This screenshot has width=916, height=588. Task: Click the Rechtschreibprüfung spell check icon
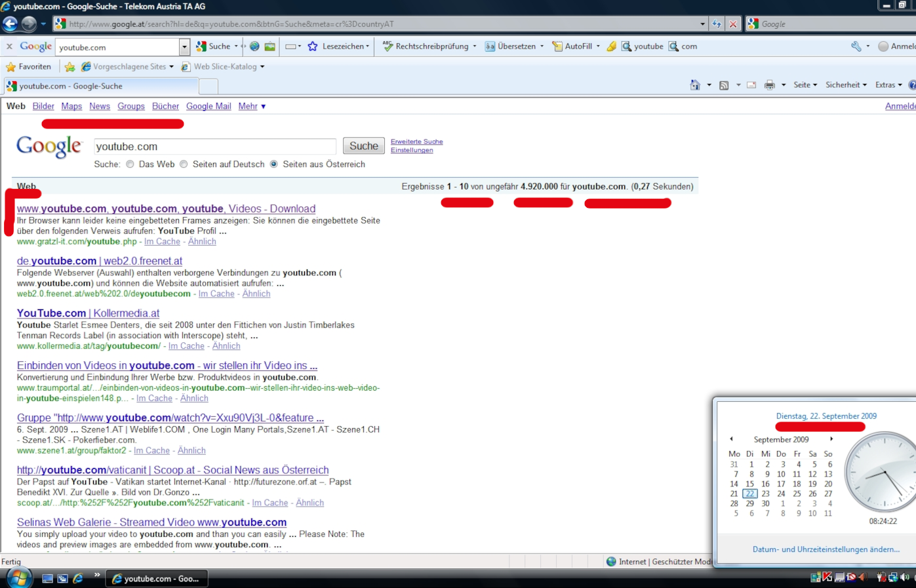coord(388,47)
